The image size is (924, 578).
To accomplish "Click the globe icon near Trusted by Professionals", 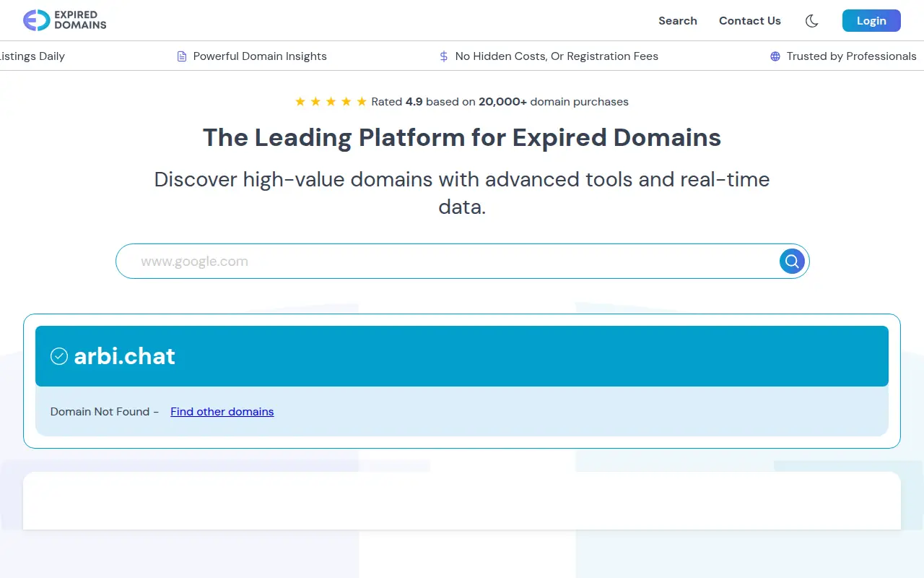I will click(x=775, y=56).
